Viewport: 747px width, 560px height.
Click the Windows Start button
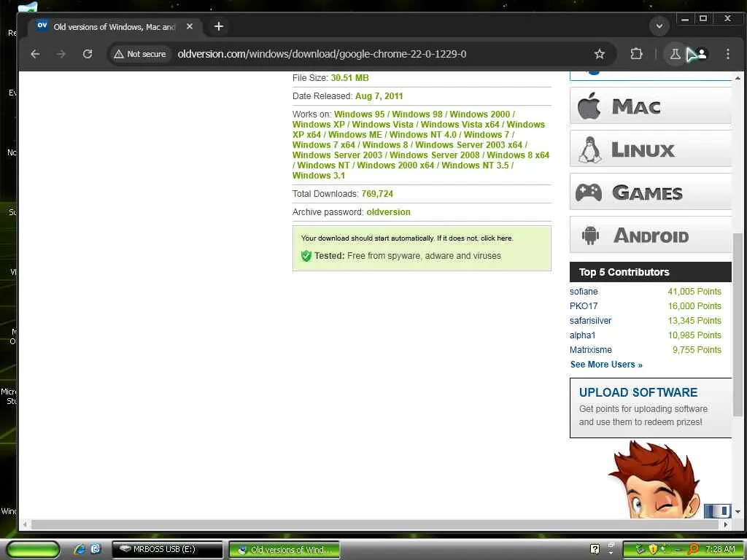(32, 549)
